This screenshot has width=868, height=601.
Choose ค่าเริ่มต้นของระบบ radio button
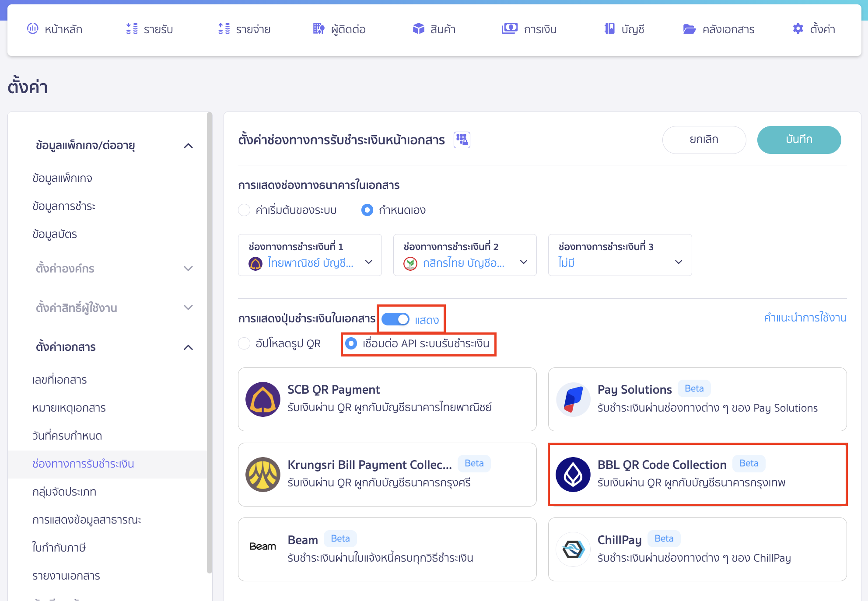[x=244, y=210]
